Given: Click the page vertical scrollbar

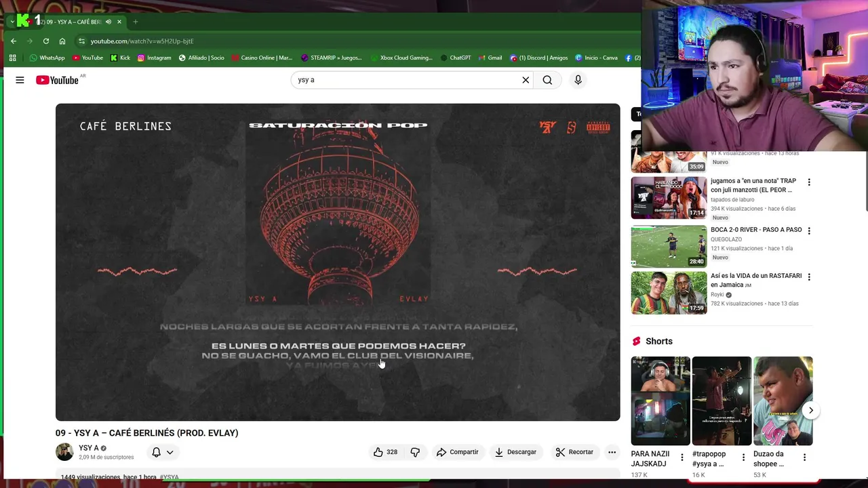Looking at the screenshot, I should (x=866, y=180).
